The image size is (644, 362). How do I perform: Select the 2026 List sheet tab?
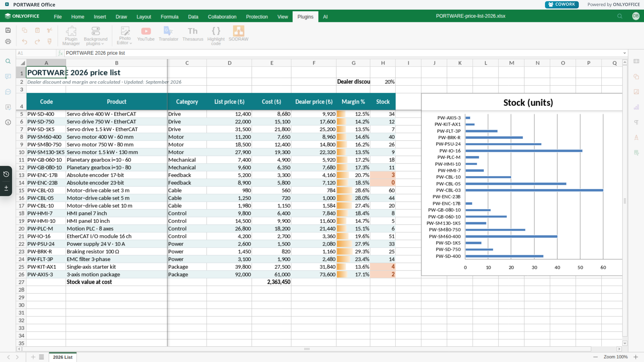pos(63,357)
